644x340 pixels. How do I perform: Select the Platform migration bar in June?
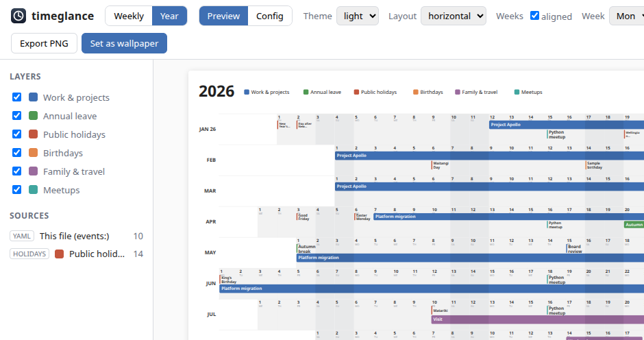[431, 289]
